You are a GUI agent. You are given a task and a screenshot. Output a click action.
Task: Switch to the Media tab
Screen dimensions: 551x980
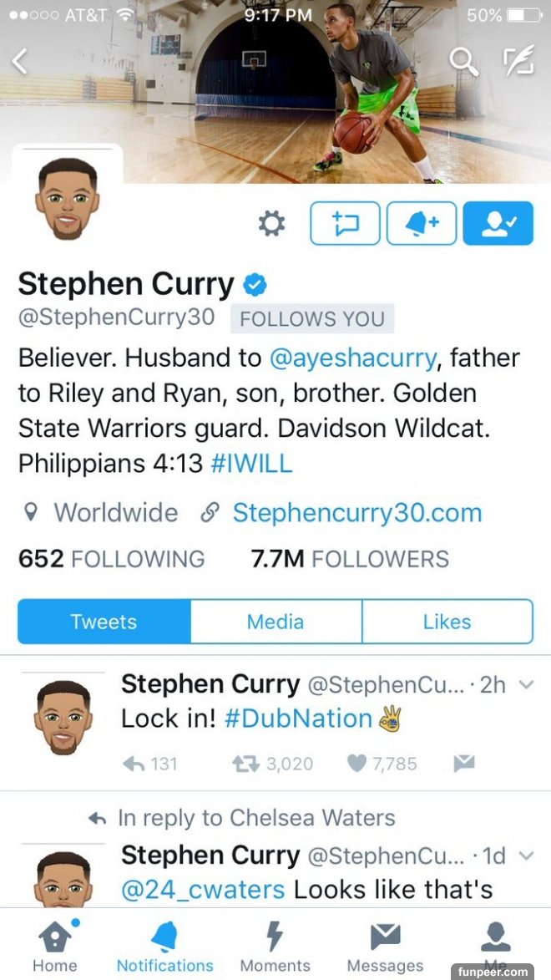(275, 622)
